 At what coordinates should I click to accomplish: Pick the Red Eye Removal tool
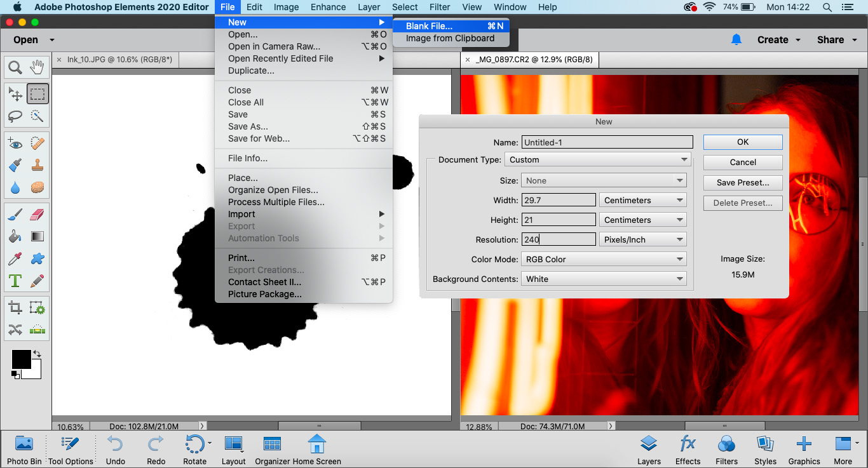(x=15, y=144)
